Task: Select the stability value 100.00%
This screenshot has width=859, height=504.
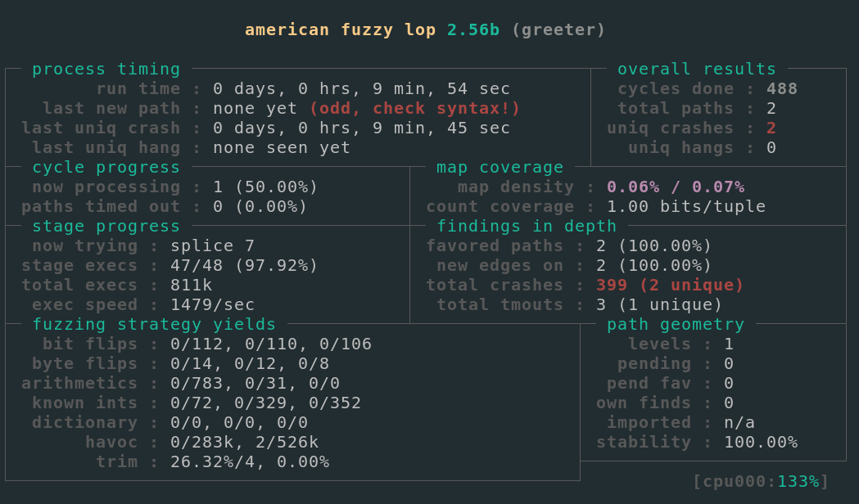Action: tap(760, 443)
